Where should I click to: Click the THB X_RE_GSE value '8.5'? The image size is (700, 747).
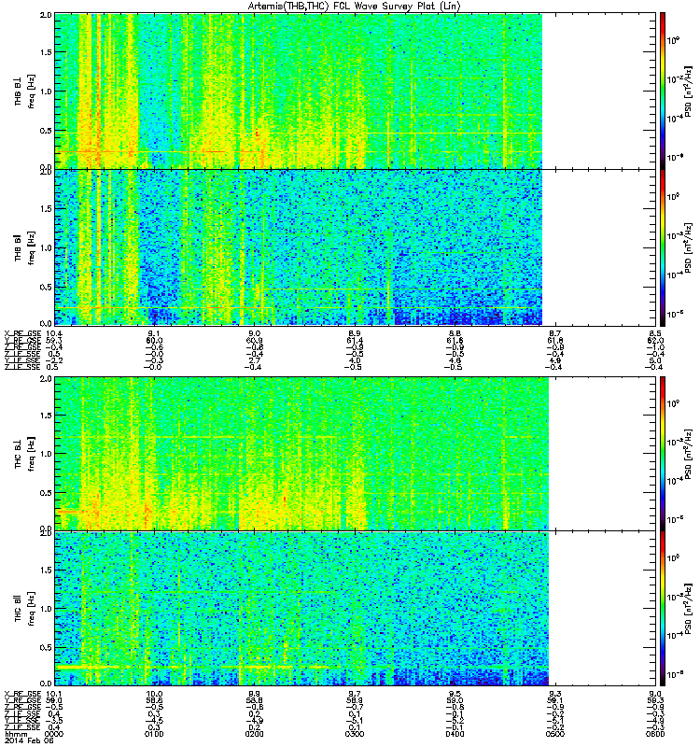tap(655, 333)
